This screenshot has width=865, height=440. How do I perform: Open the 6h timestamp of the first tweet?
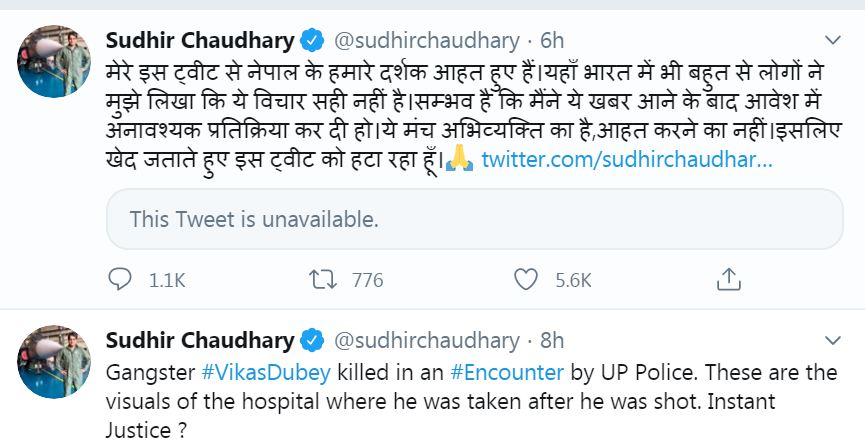pos(552,41)
